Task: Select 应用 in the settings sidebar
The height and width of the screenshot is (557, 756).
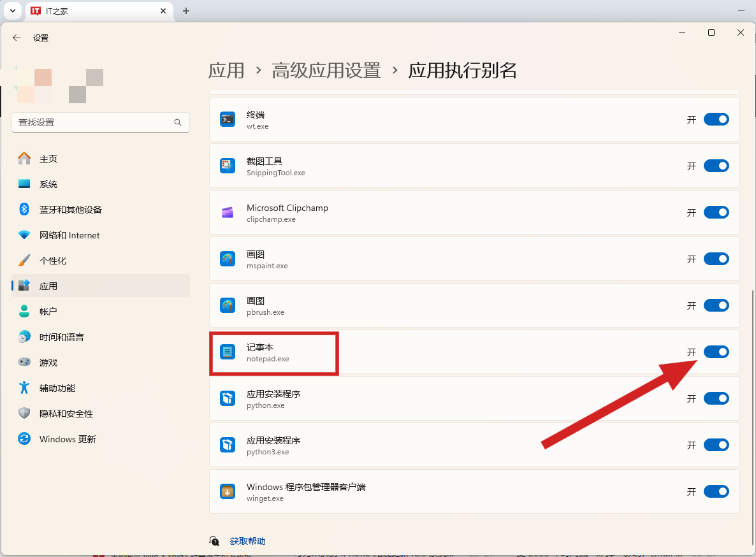Action: tap(49, 286)
